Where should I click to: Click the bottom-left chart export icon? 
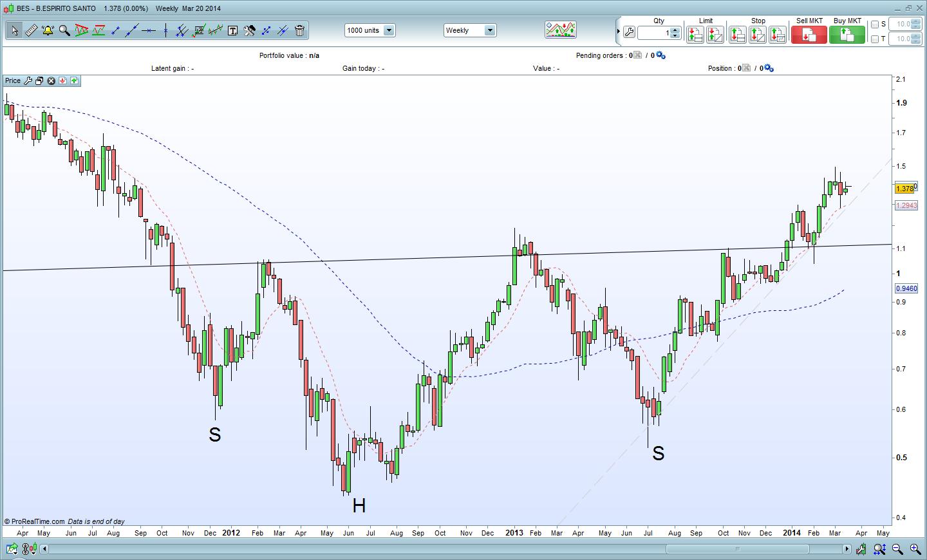pyautogui.click(x=12, y=549)
